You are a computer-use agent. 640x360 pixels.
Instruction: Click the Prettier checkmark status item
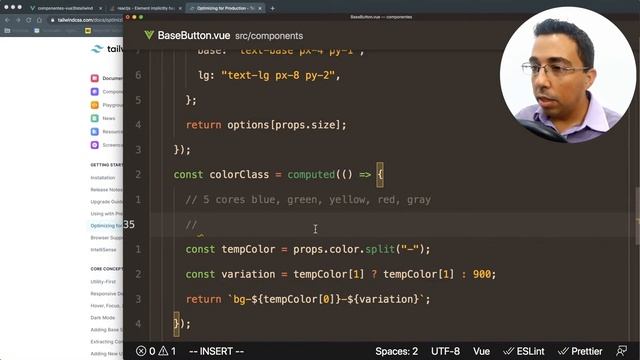click(580, 351)
